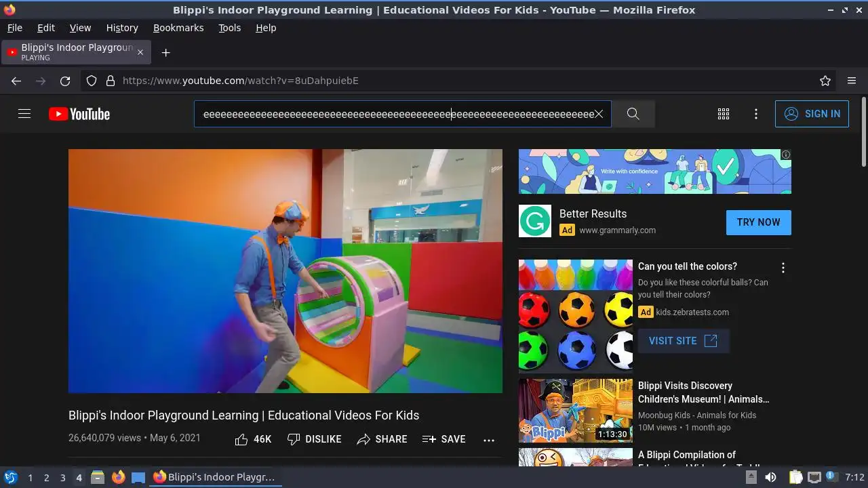Switch to workspace 1
Image resolution: width=868 pixels, height=488 pixels.
coord(30,478)
